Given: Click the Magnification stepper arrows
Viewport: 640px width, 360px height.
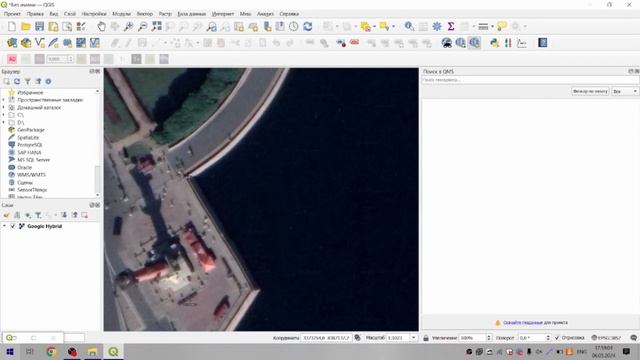Looking at the screenshot, I should [489, 338].
